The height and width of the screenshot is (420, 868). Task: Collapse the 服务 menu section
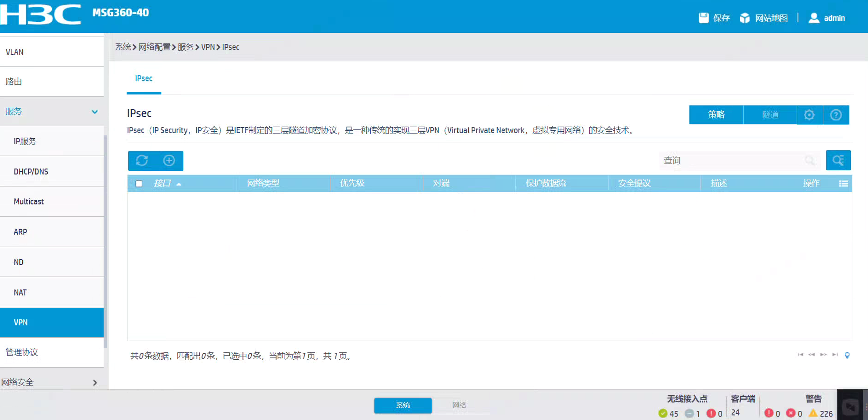point(95,112)
